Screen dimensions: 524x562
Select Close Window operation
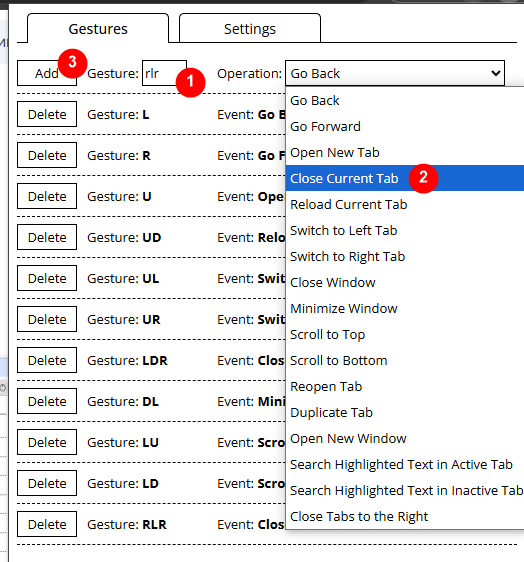coord(405,282)
